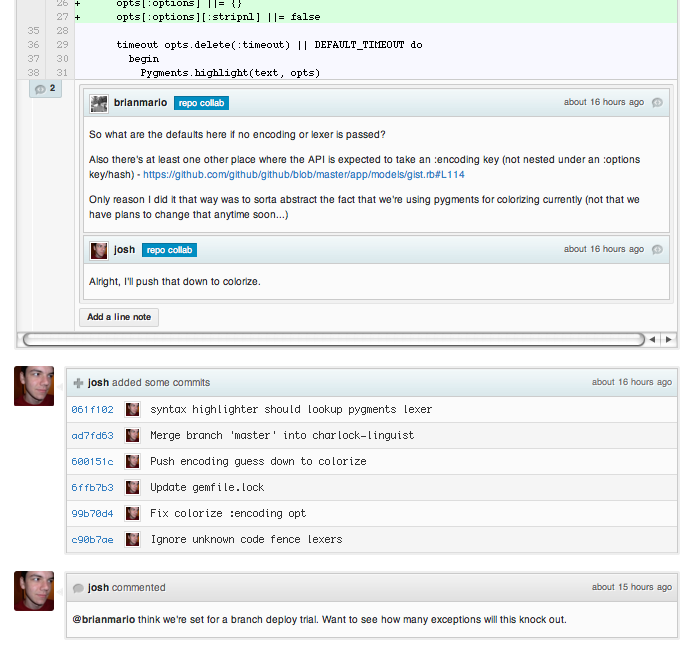Screen dimensions: 686x647
Task: Open commit hash 99b70d4
Action: [92, 513]
